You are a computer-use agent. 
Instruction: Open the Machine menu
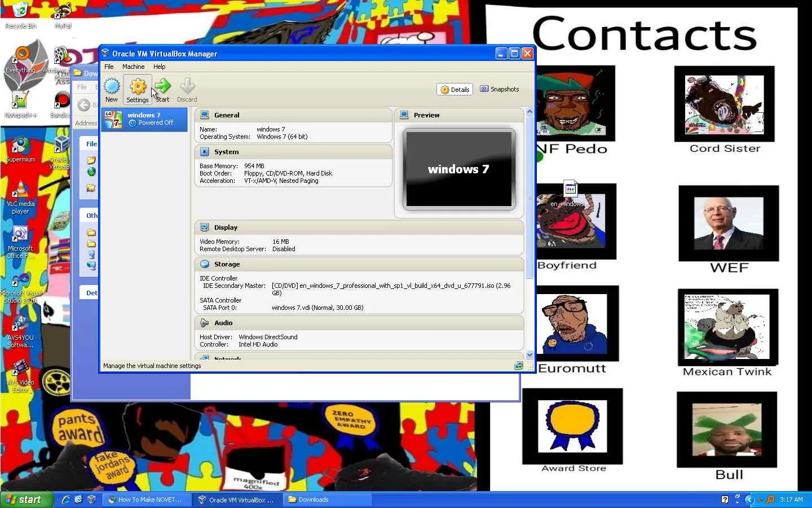click(x=134, y=67)
